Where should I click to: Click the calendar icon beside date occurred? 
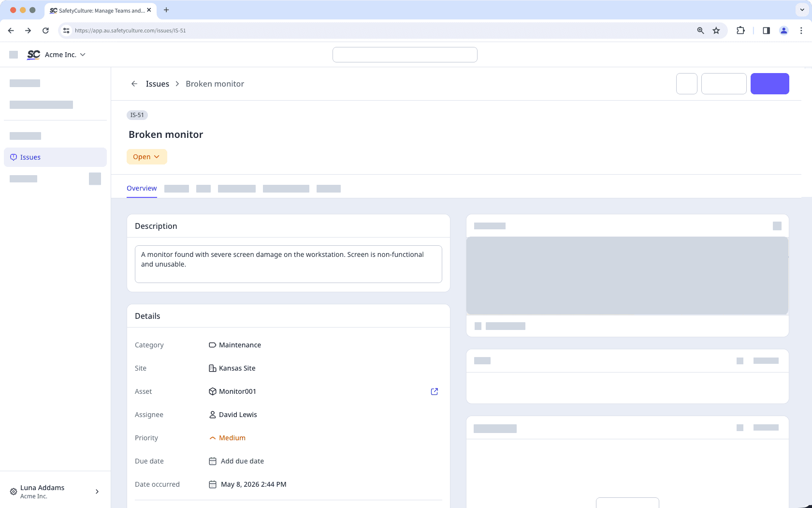point(213,484)
